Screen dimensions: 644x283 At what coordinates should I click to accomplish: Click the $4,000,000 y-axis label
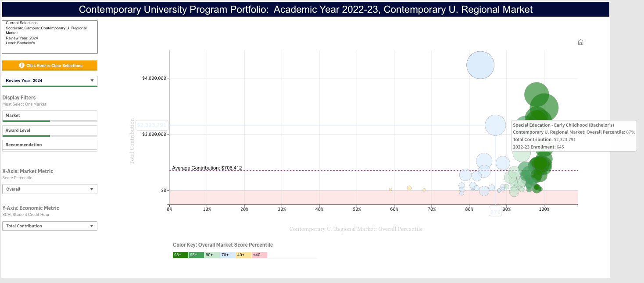(154, 78)
